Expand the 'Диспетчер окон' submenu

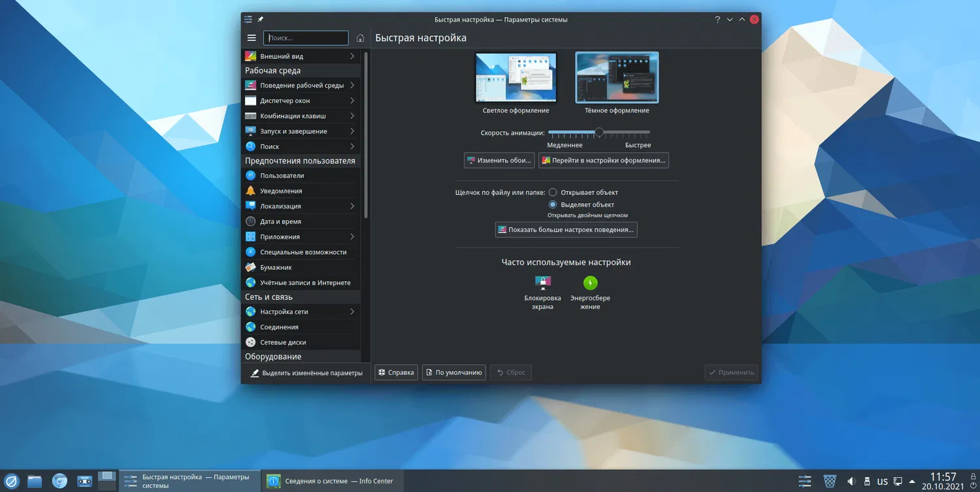pos(301,101)
